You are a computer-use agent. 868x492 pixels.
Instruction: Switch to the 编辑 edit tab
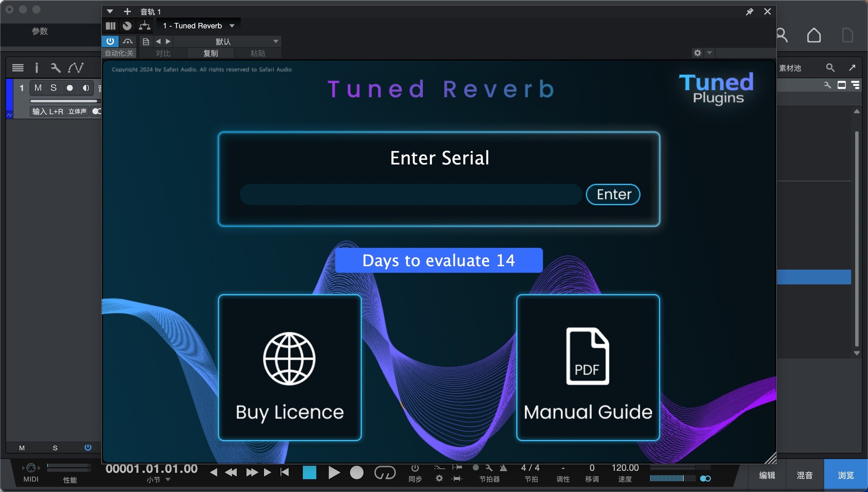point(767,475)
